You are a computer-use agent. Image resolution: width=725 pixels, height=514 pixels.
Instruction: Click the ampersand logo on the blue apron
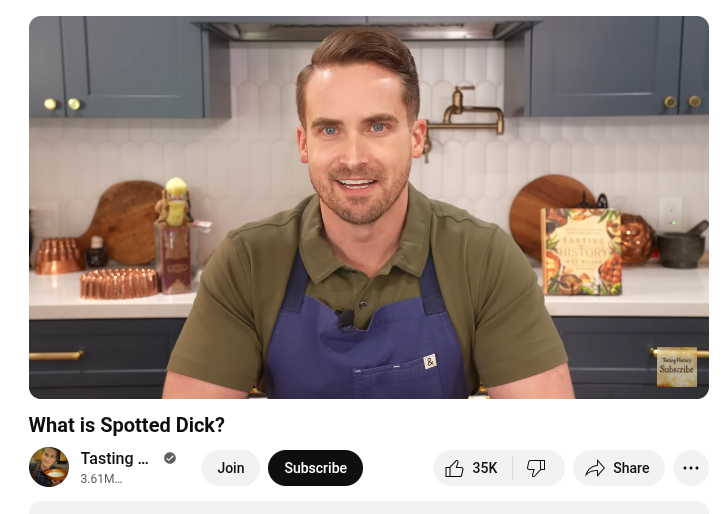pyautogui.click(x=430, y=361)
